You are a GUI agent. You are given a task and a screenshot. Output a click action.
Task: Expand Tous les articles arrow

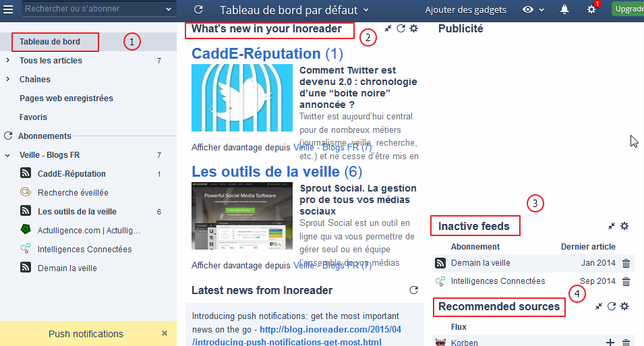click(x=7, y=61)
